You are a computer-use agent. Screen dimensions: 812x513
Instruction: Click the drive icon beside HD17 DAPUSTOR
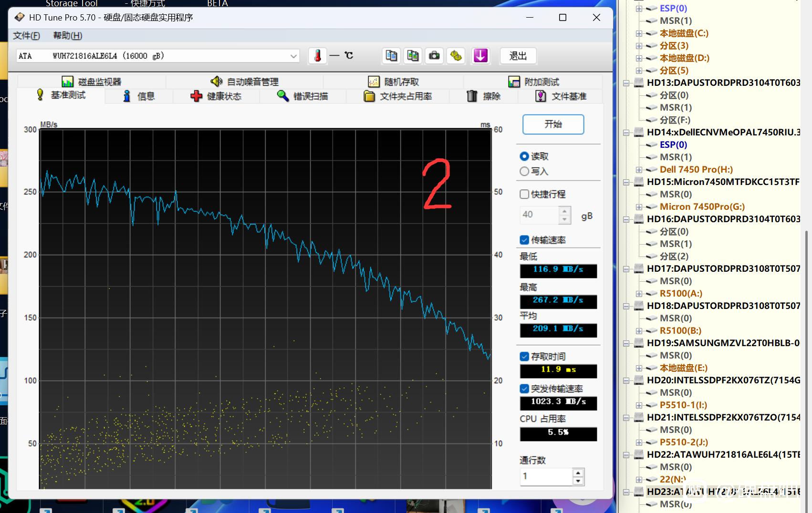click(638, 268)
